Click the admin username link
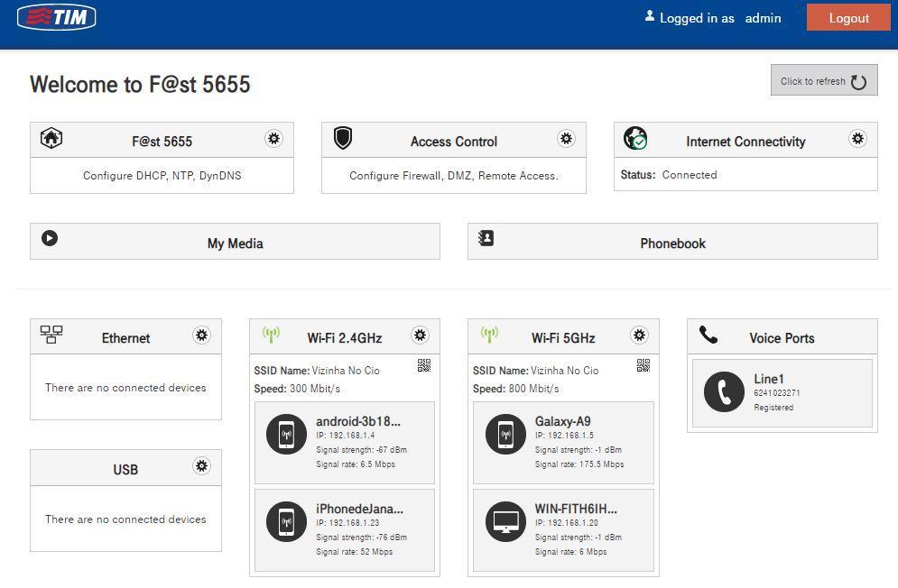This screenshot has width=898, height=588. pyautogui.click(x=763, y=18)
